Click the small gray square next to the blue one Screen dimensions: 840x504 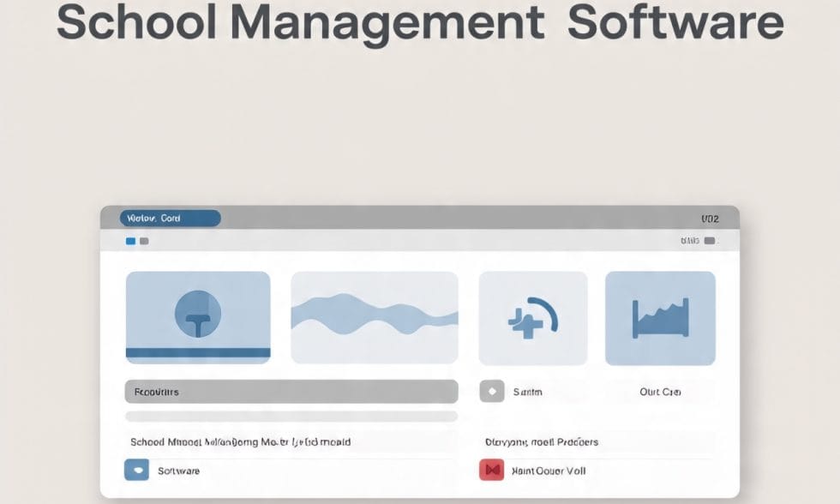click(144, 242)
